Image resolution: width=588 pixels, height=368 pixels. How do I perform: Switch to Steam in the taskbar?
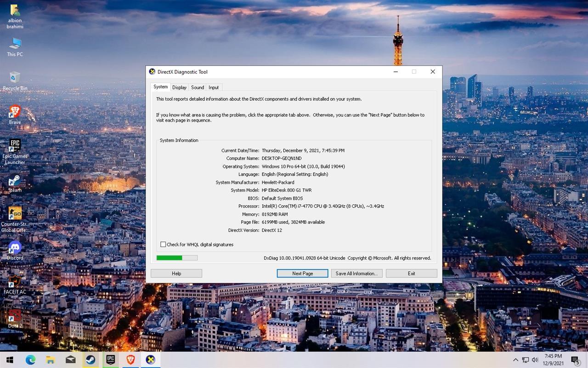(x=90, y=360)
